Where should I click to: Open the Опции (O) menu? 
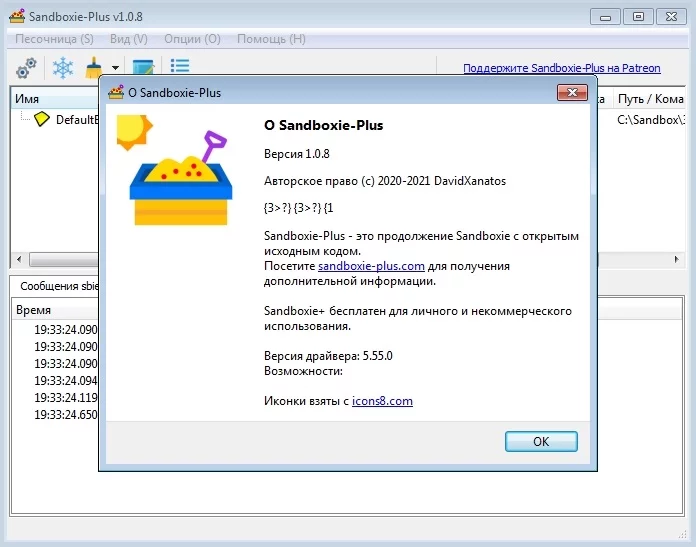click(x=192, y=39)
